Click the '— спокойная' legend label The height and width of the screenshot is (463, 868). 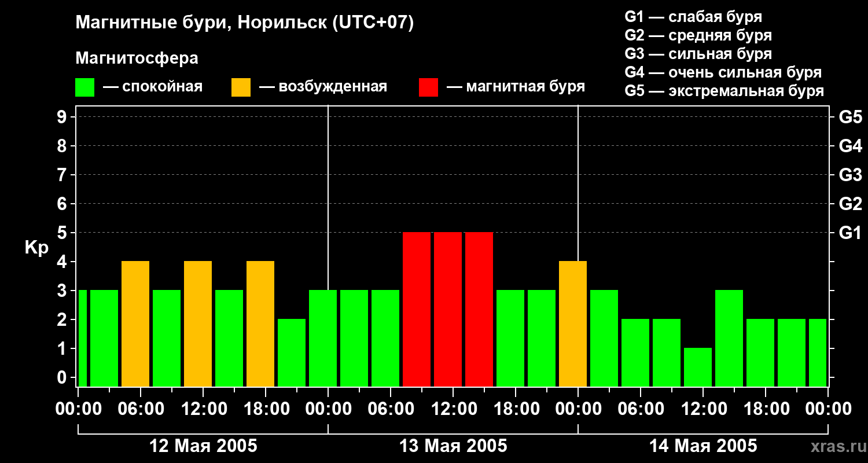tap(153, 87)
